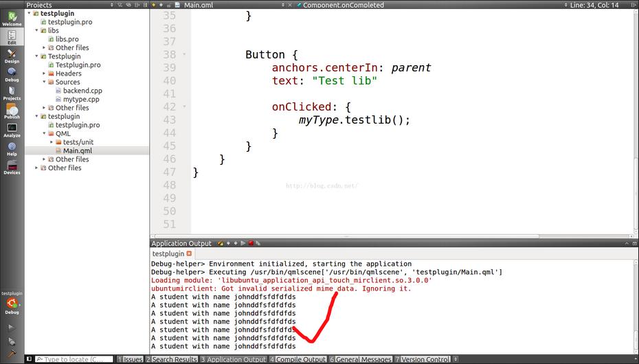Switch to the Issues output pane
Screen dimensions: 639x364
point(131,359)
